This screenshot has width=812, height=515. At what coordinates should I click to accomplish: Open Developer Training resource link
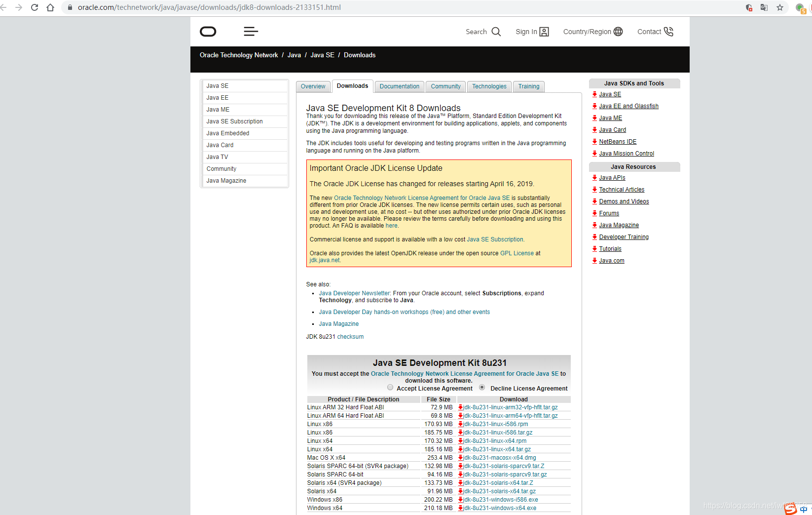[x=624, y=237]
